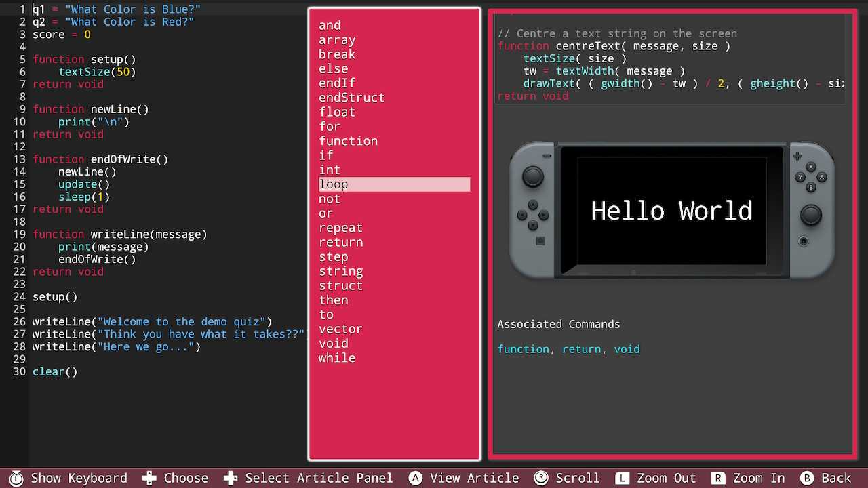Select the 'vector' keyword entry
Image resolution: width=868 pixels, height=488 pixels.
click(x=340, y=329)
